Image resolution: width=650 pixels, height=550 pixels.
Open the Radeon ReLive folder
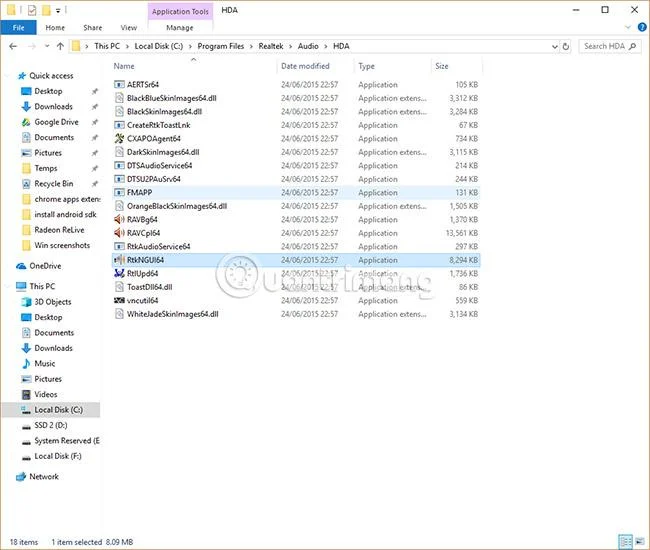pyautogui.click(x=59, y=230)
